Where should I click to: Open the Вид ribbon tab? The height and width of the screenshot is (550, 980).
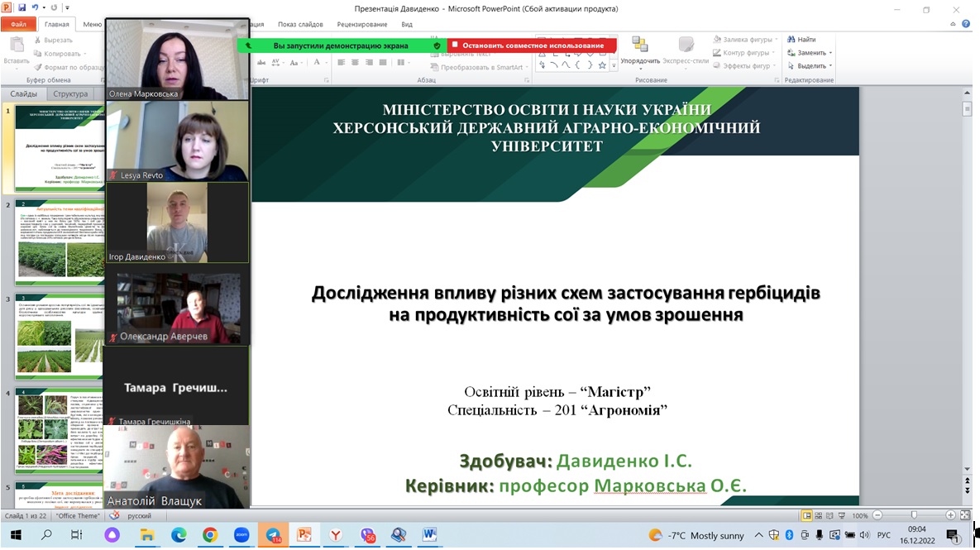coord(407,24)
